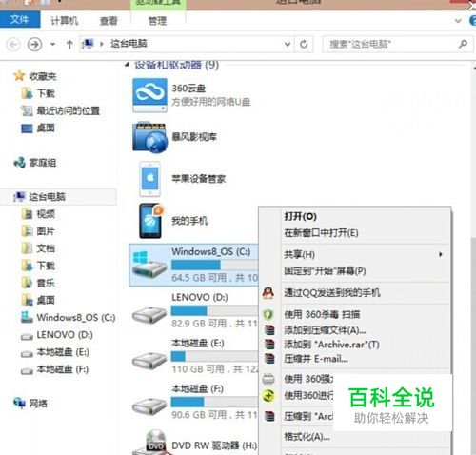The image size is (476, 455).
Task: Click the Back navigation arrow
Action: click(13, 44)
